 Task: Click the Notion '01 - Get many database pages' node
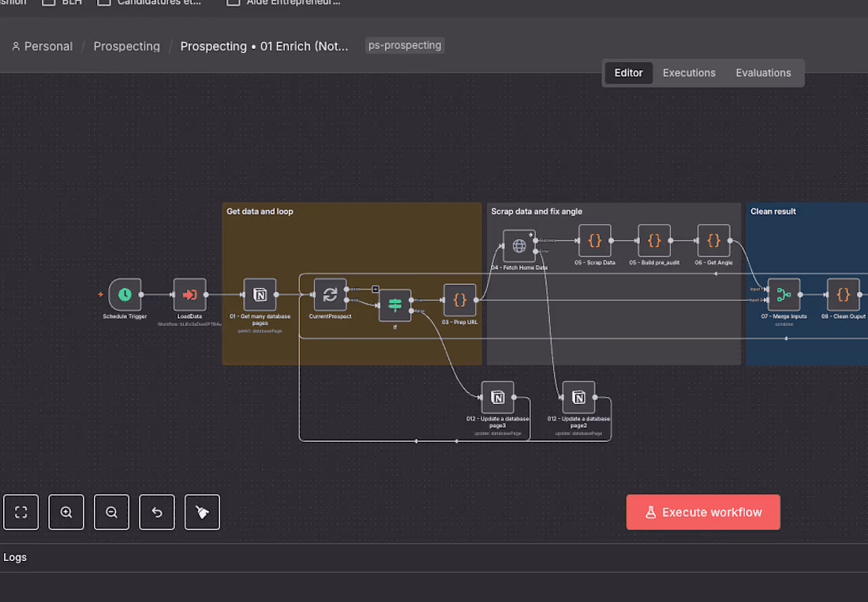260,294
